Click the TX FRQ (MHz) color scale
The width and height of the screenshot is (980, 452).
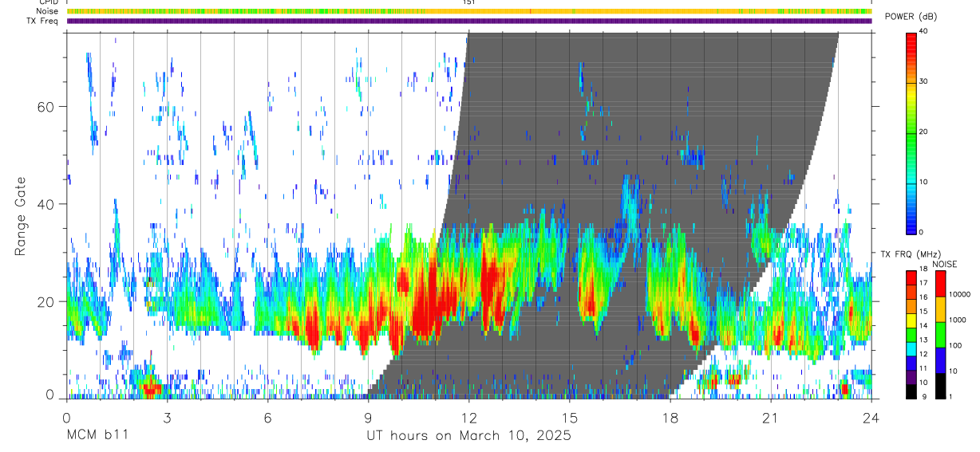[x=912, y=334]
